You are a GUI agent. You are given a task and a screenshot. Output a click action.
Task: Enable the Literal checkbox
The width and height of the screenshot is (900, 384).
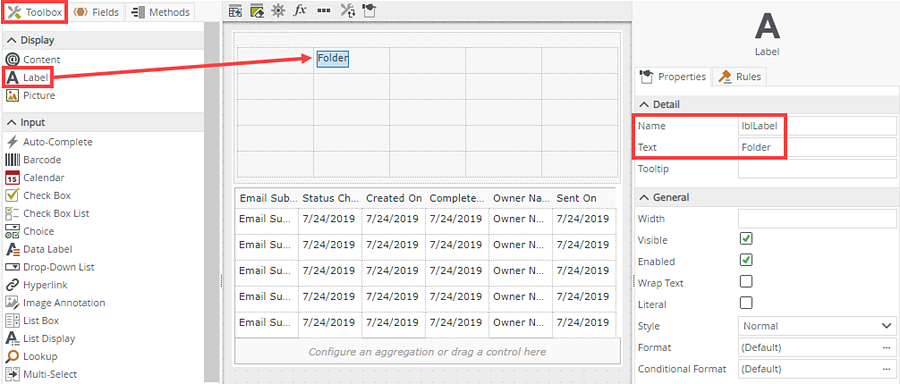746,303
